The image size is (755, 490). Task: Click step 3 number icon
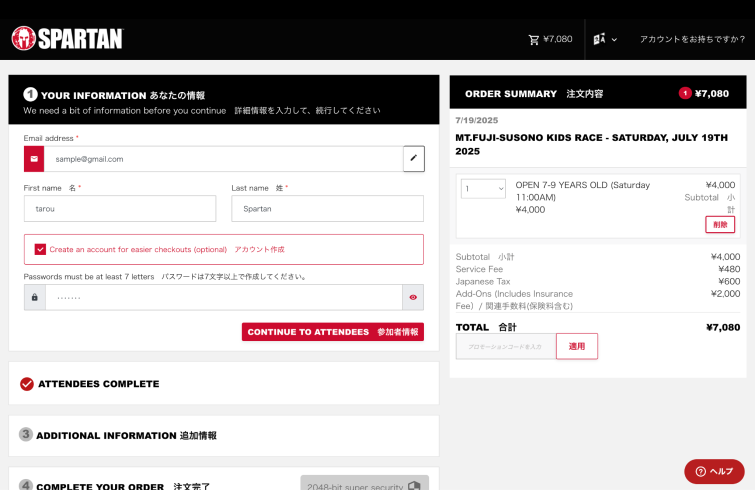point(26,434)
